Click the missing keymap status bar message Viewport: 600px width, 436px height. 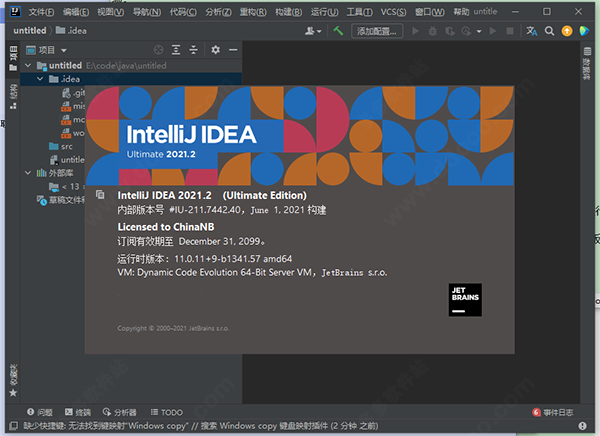201,426
